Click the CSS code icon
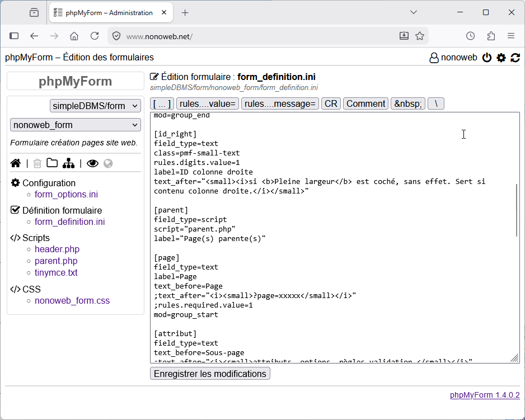Viewport: 525px width, 420px height. point(16,289)
